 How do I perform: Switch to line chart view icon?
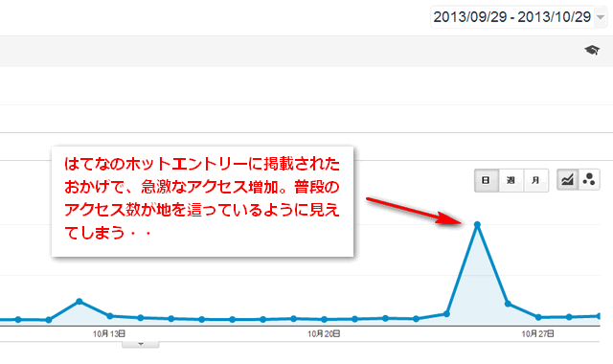coord(567,180)
